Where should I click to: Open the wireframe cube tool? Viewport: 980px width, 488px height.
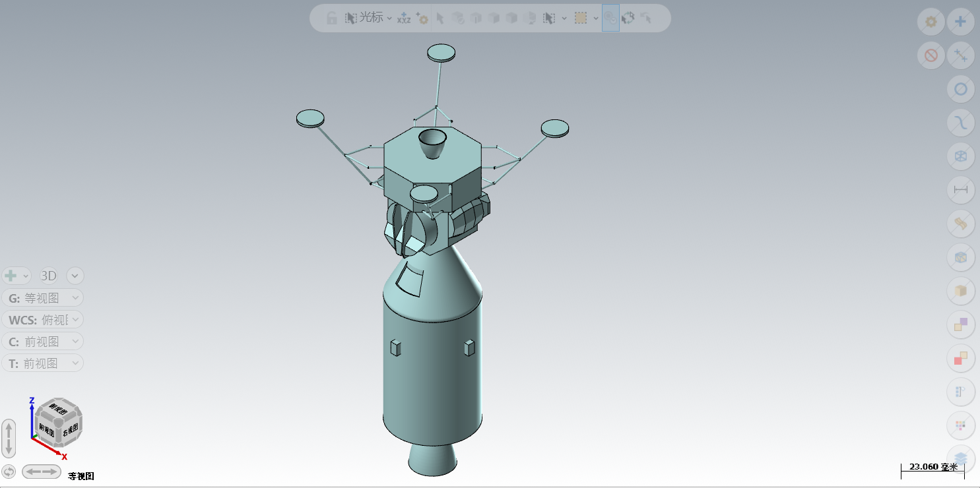[x=961, y=156]
